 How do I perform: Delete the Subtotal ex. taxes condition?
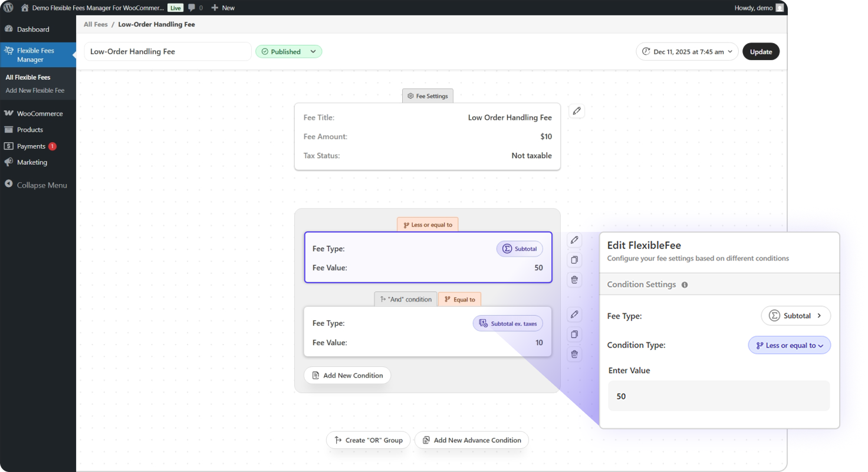click(x=574, y=354)
